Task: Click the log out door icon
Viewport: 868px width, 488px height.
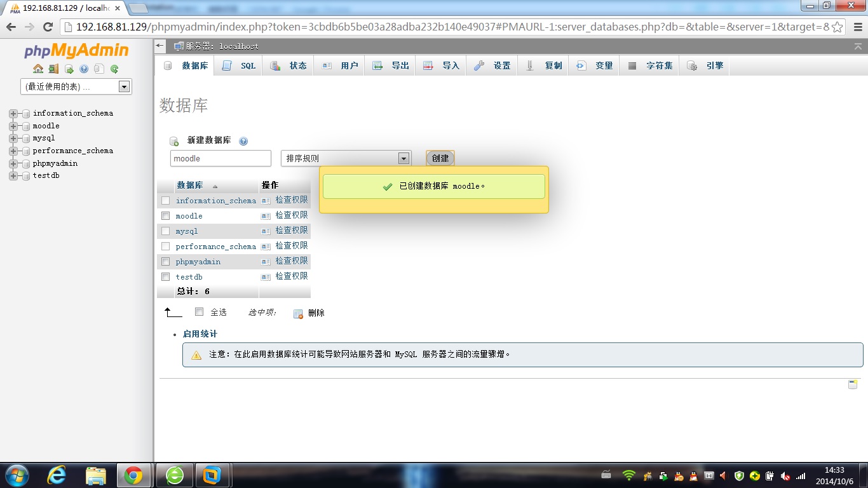Action: pyautogui.click(x=53, y=69)
